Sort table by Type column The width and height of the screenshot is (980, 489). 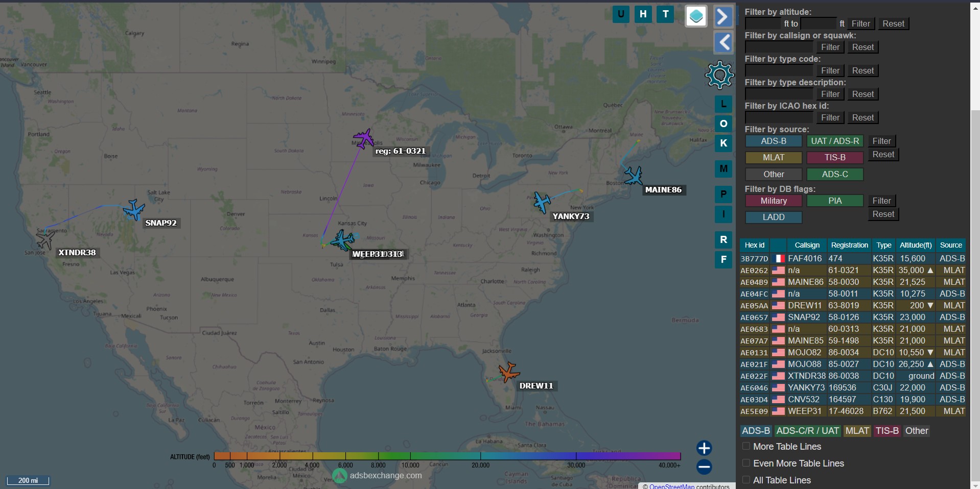884,245
